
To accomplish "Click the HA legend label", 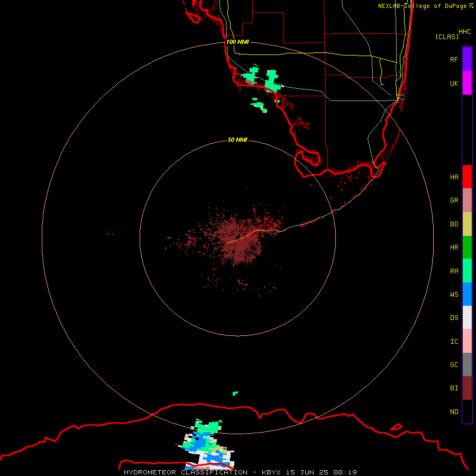I will pyautogui.click(x=454, y=177).
